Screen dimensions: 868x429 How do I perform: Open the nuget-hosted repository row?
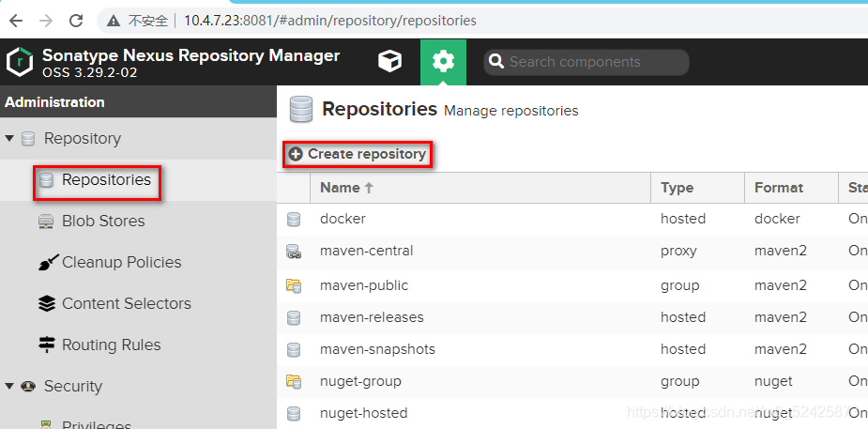click(x=572, y=413)
